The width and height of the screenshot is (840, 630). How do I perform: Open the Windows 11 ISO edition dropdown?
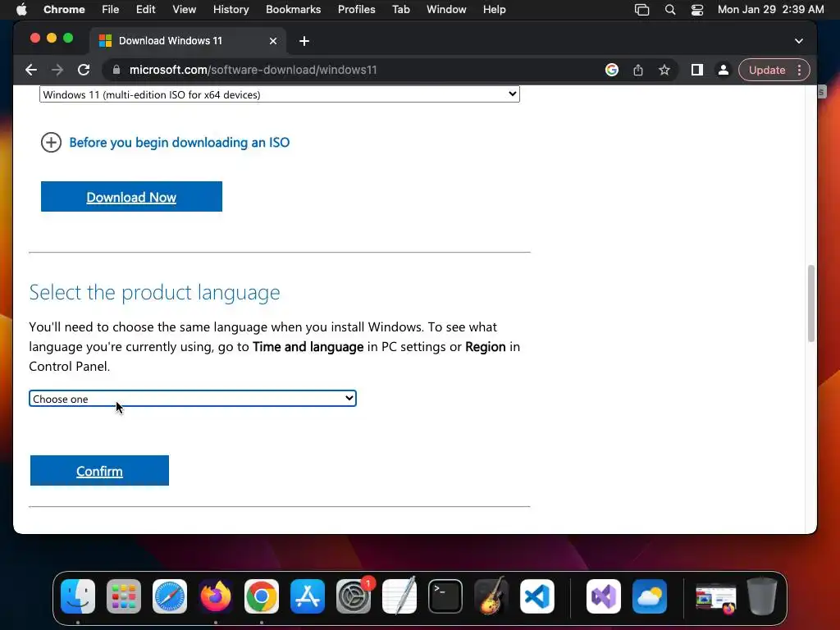pyautogui.click(x=279, y=94)
